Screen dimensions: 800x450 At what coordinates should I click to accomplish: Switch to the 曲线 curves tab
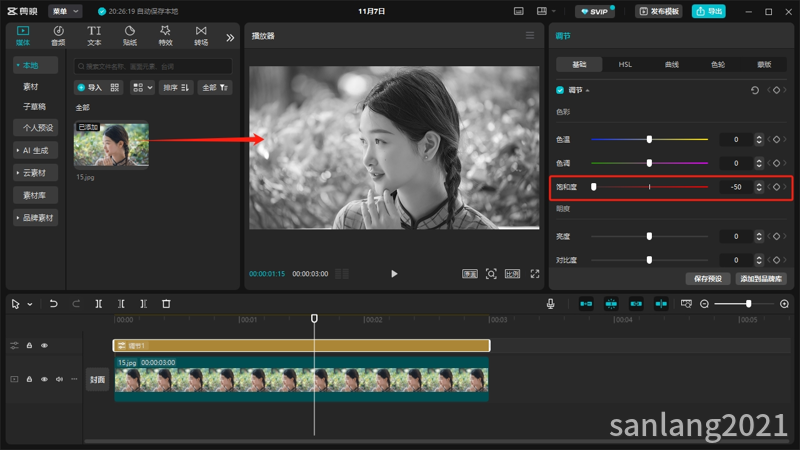671,65
